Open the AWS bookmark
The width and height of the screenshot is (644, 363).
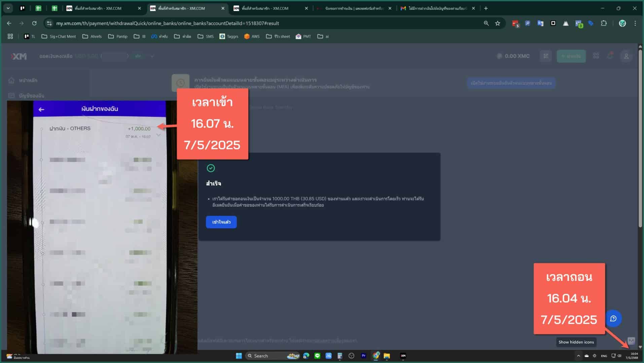tap(252, 36)
